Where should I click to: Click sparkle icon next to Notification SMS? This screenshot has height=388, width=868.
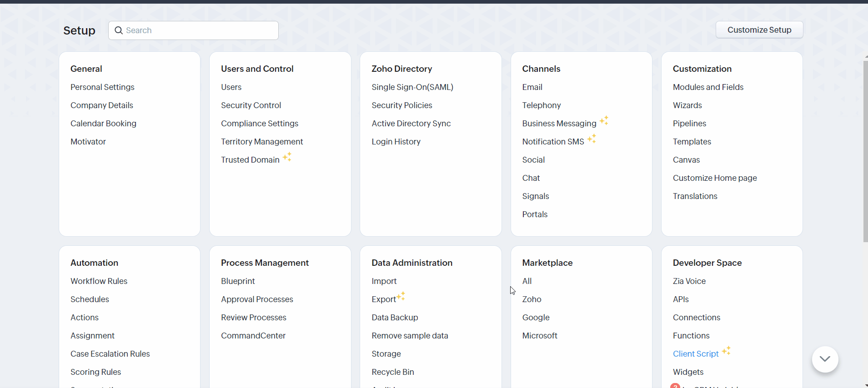[x=592, y=139]
